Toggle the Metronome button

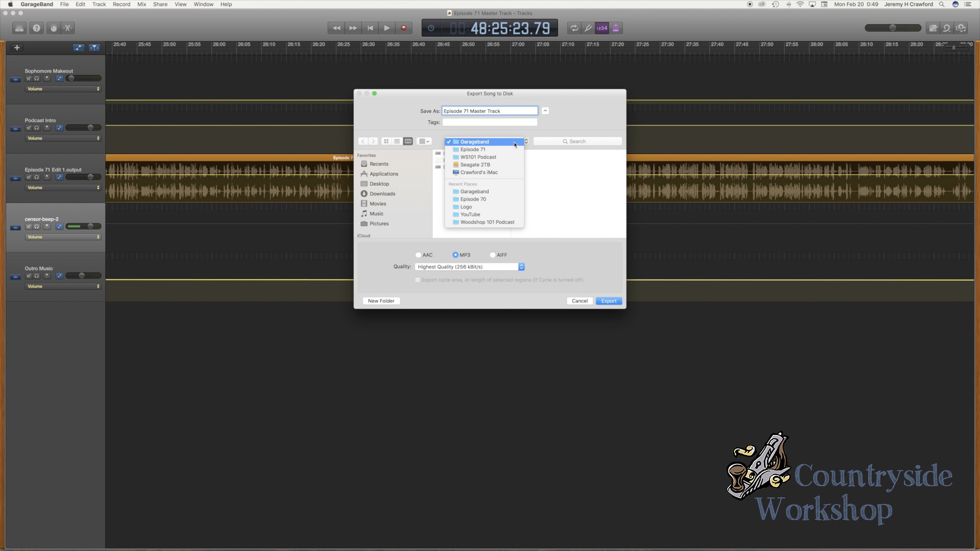pyautogui.click(x=616, y=28)
